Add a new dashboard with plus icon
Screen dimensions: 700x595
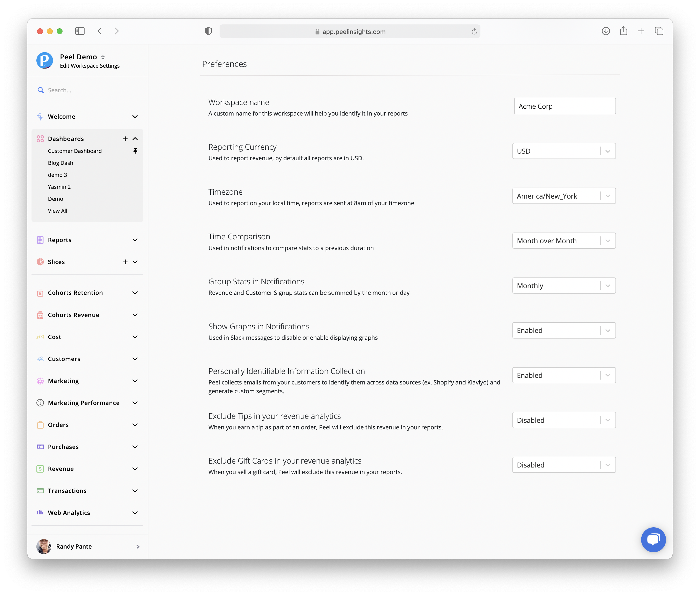pos(125,139)
